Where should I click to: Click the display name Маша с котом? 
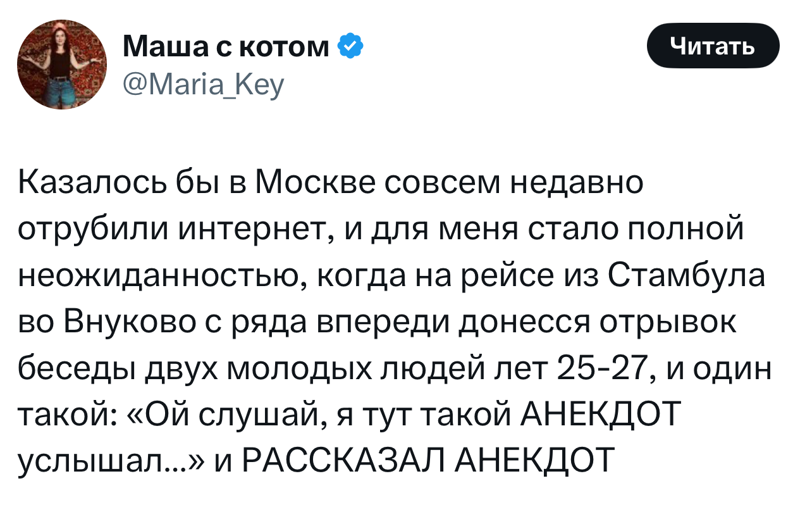coord(226,46)
